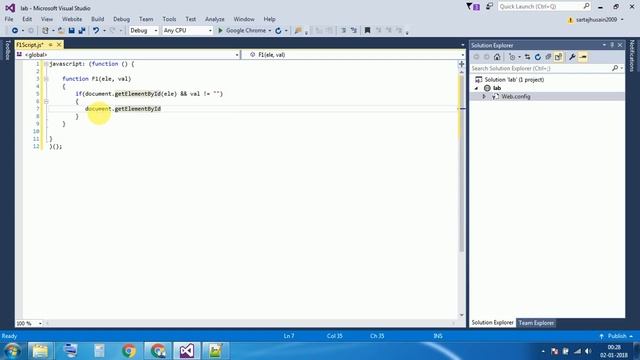Screen dimensions: 640x360
Task: Open the Debug menu
Action: pos(121,19)
